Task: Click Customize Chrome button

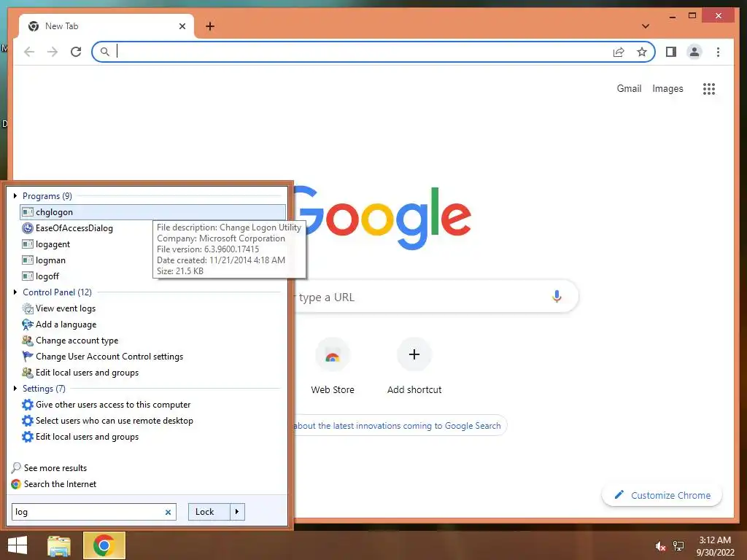Action: click(x=662, y=495)
